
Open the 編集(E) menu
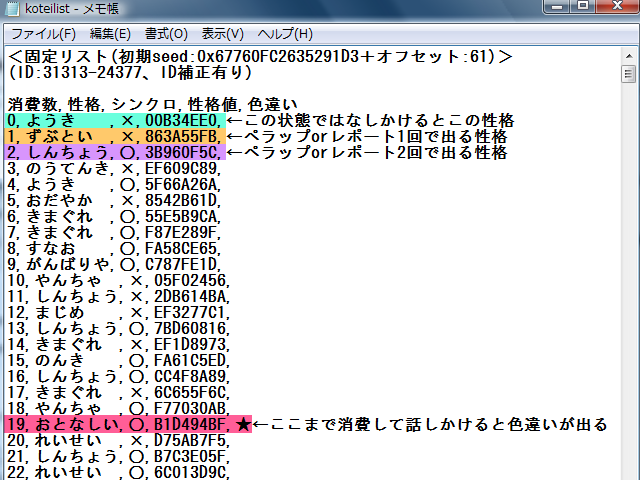(110, 33)
